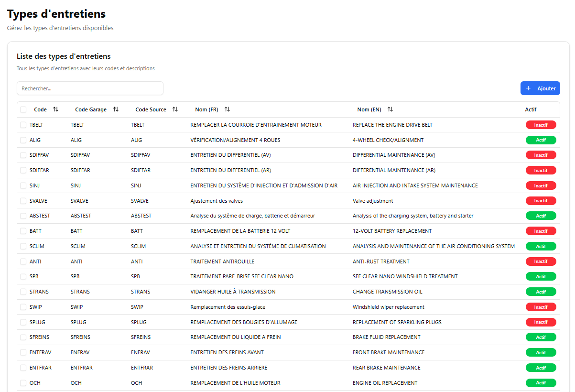Click sort arrows next to Code Garage
The image size is (575, 392).
click(x=116, y=109)
